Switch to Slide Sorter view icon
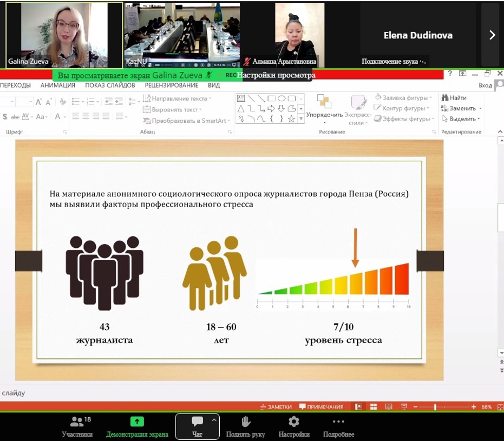Image resolution: width=504 pixels, height=441 pixels. pos(374,407)
